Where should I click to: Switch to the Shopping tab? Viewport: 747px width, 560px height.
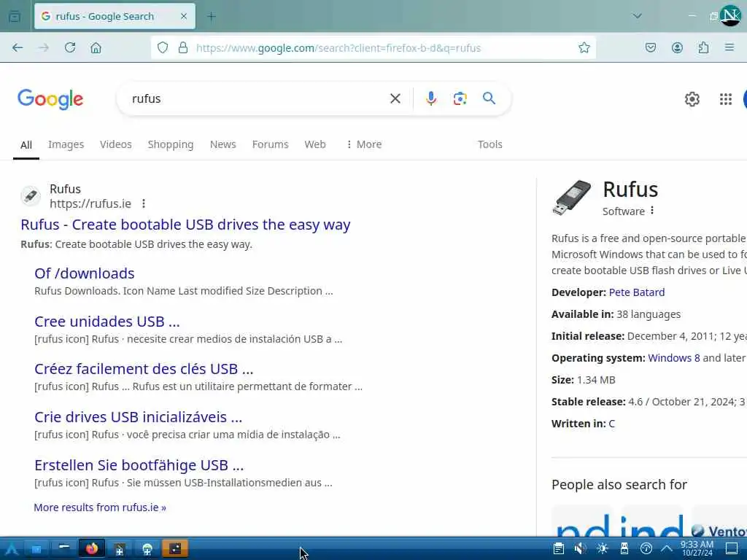(171, 144)
